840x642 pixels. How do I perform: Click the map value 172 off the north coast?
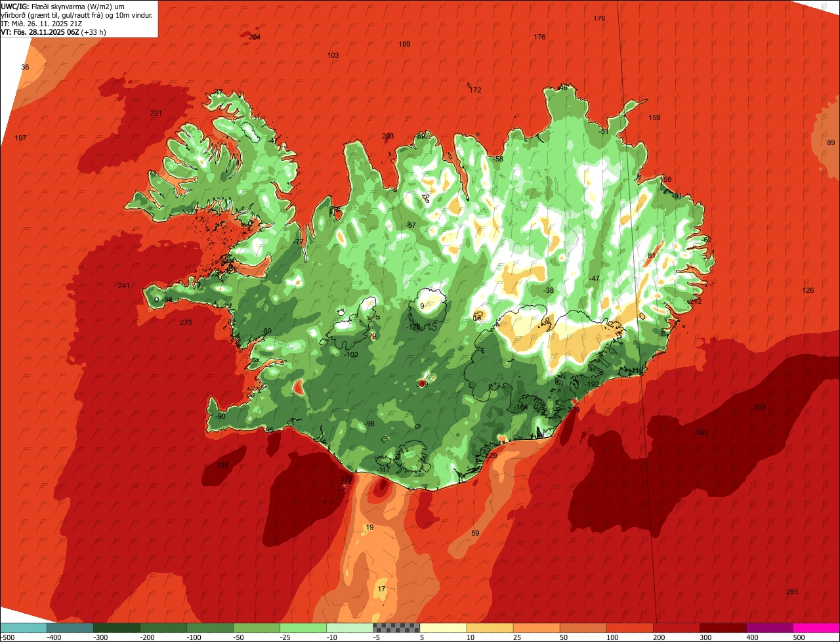click(x=476, y=90)
